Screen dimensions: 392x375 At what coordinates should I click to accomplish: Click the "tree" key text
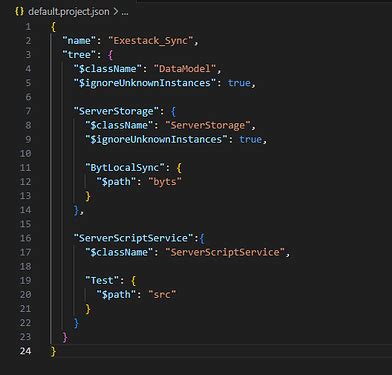pyautogui.click(x=79, y=55)
